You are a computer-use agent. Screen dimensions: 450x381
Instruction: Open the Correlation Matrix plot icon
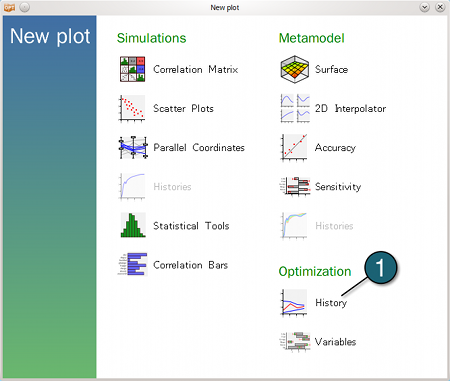(x=133, y=69)
